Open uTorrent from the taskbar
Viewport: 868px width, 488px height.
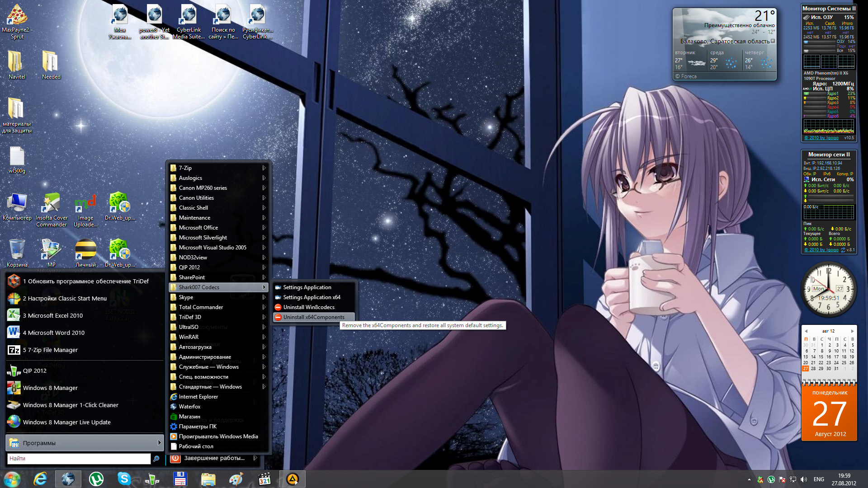point(96,479)
